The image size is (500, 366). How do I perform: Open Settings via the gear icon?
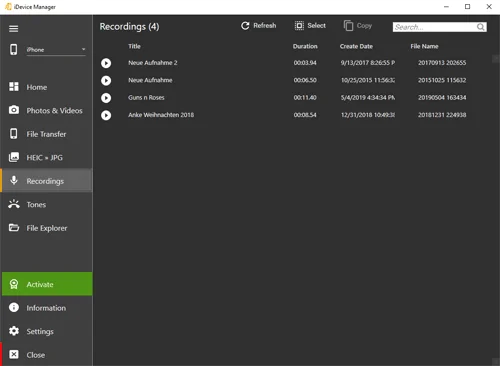14,331
